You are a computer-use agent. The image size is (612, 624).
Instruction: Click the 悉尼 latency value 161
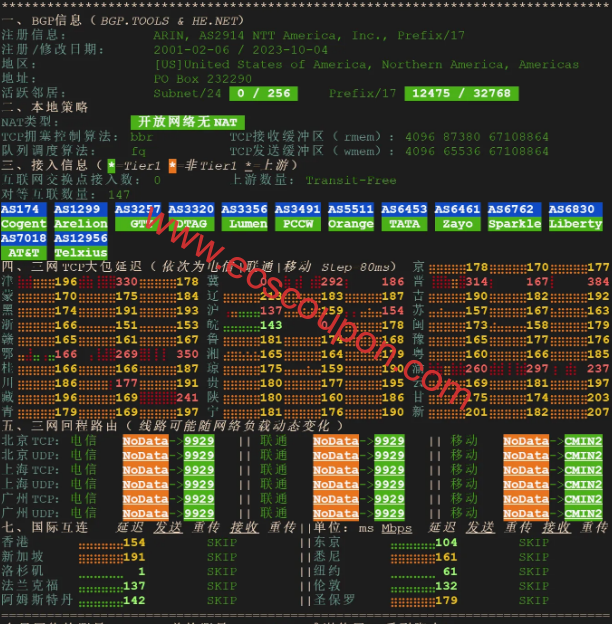pyautogui.click(x=446, y=557)
